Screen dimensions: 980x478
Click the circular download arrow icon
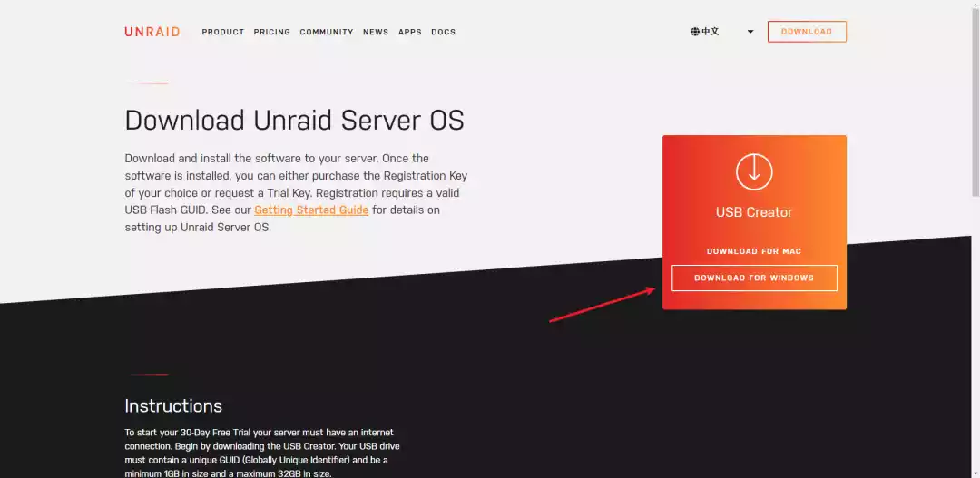point(754,171)
